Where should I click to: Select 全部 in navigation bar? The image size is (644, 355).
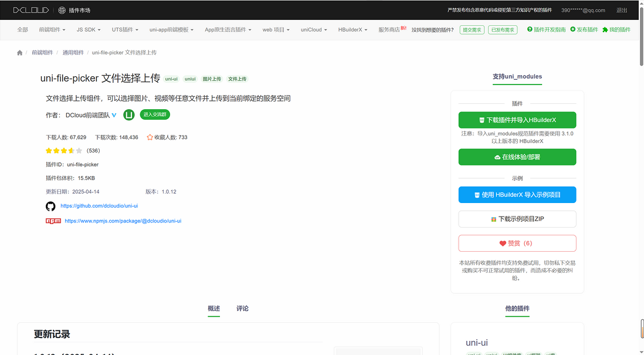23,29
